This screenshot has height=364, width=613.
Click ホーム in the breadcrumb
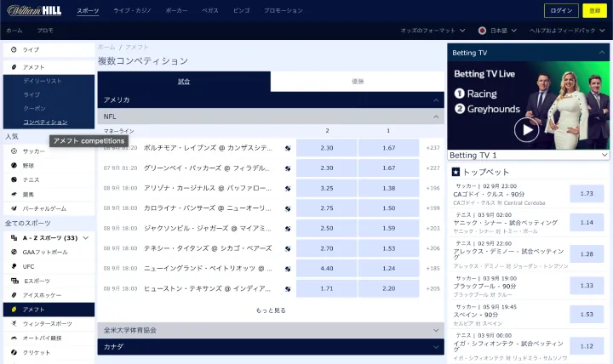pos(106,48)
